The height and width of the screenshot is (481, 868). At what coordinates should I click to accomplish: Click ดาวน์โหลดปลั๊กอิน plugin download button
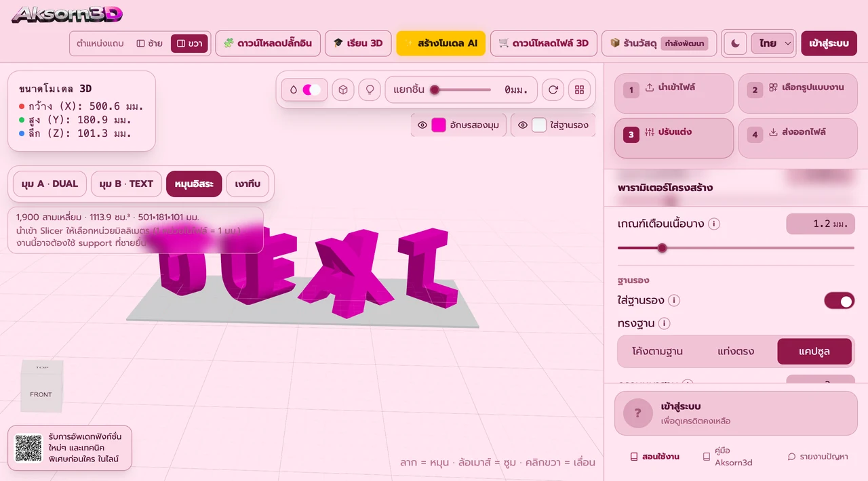268,43
